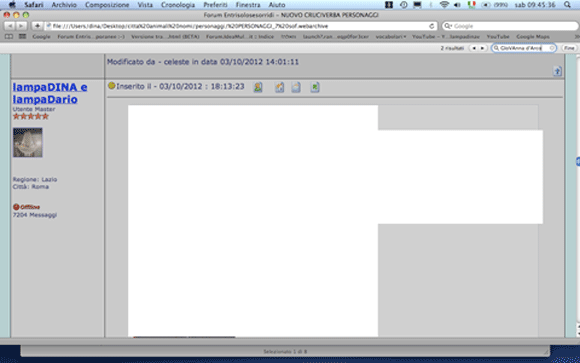Jump to next find result arrow
580x363 pixels.
pyautogui.click(x=482, y=48)
